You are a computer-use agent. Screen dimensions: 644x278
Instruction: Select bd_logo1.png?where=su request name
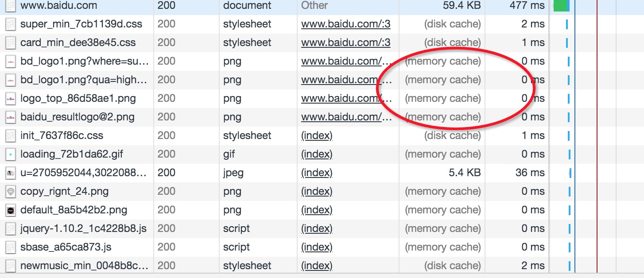(85, 61)
